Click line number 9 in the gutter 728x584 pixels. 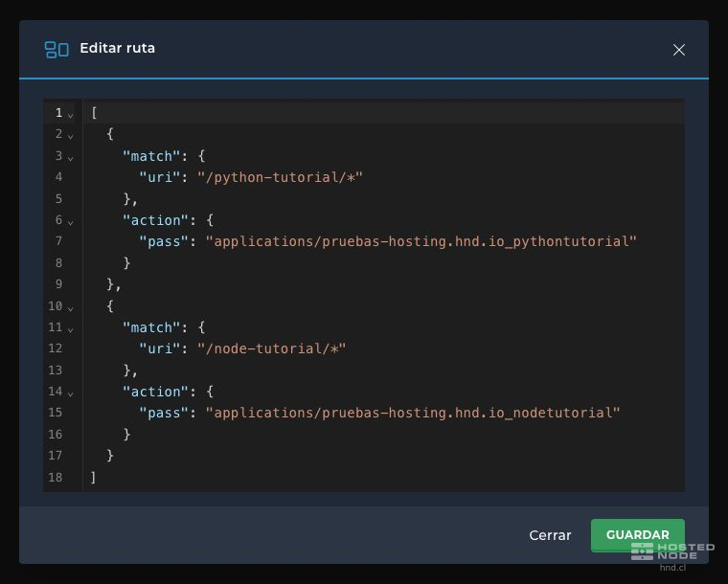pyautogui.click(x=58, y=284)
